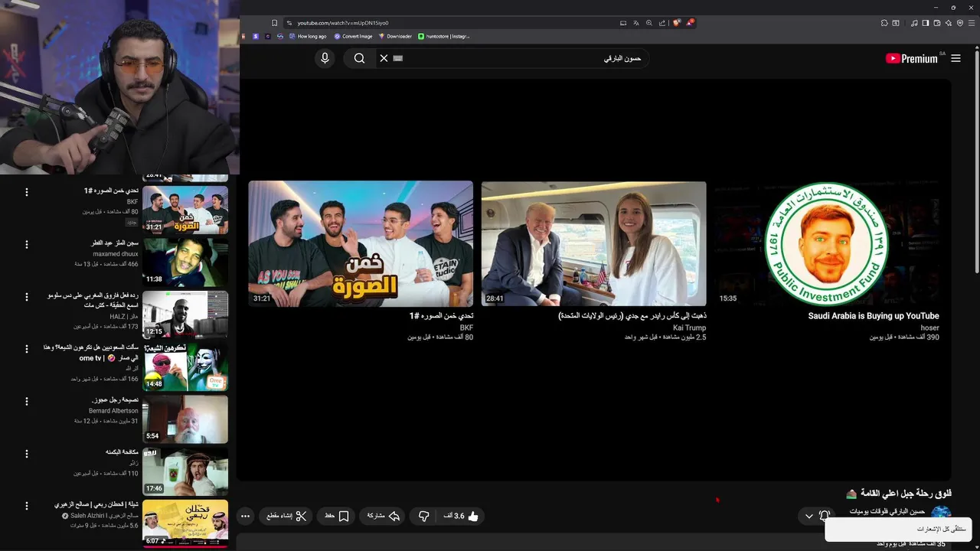This screenshot has width=980, height=551.
Task: Open the 'C' bookmark icon in bookmarks bar
Action: point(268,36)
